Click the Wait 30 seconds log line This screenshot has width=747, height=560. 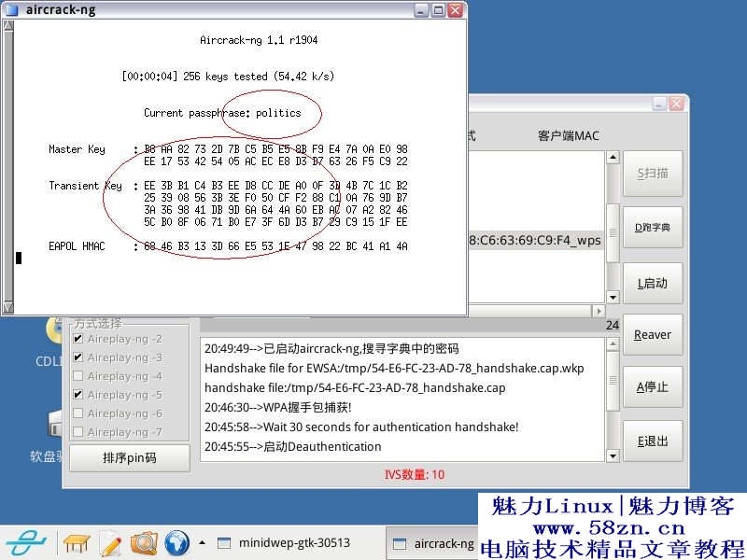[361, 427]
